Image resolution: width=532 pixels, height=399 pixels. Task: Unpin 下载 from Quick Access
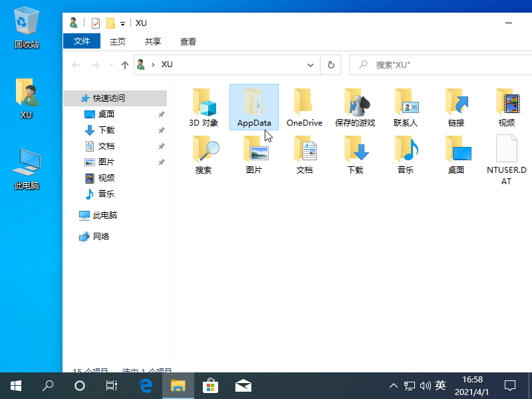pos(160,130)
